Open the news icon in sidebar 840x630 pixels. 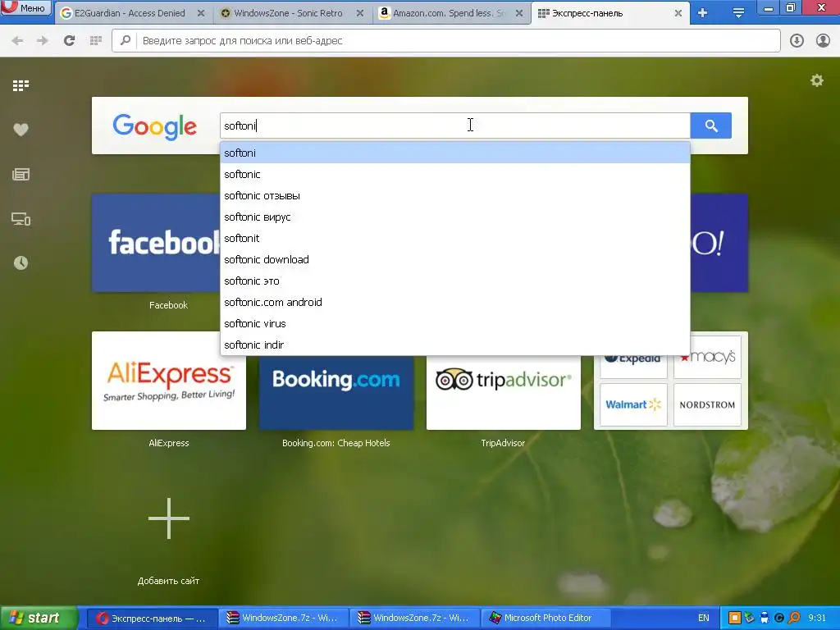coord(21,174)
